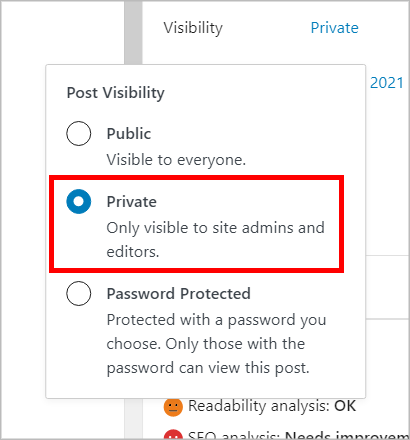Click the Visibility label in sidebar
Viewport: 410px width, 440px height.
(193, 28)
